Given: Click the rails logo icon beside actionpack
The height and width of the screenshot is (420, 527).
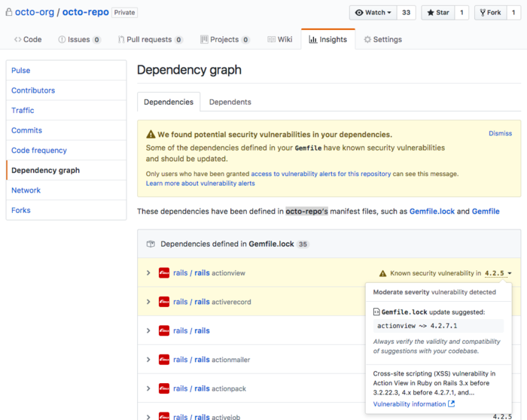Looking at the screenshot, I should [x=164, y=388].
